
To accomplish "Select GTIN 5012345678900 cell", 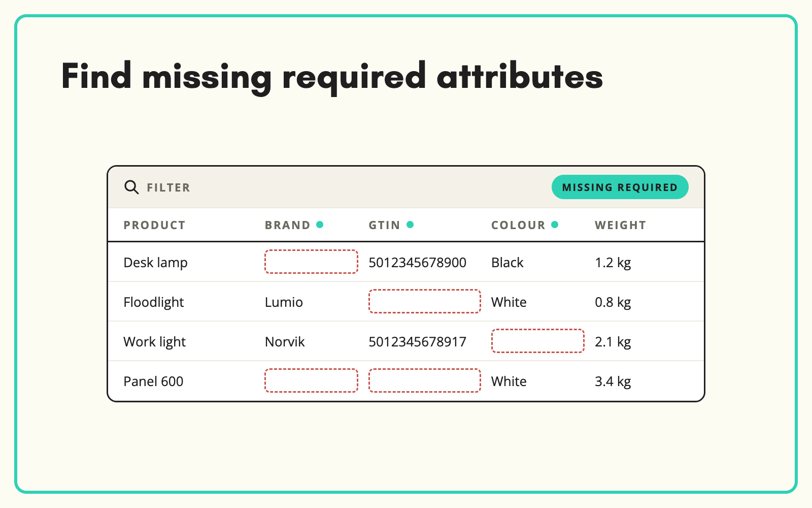I will (x=417, y=263).
